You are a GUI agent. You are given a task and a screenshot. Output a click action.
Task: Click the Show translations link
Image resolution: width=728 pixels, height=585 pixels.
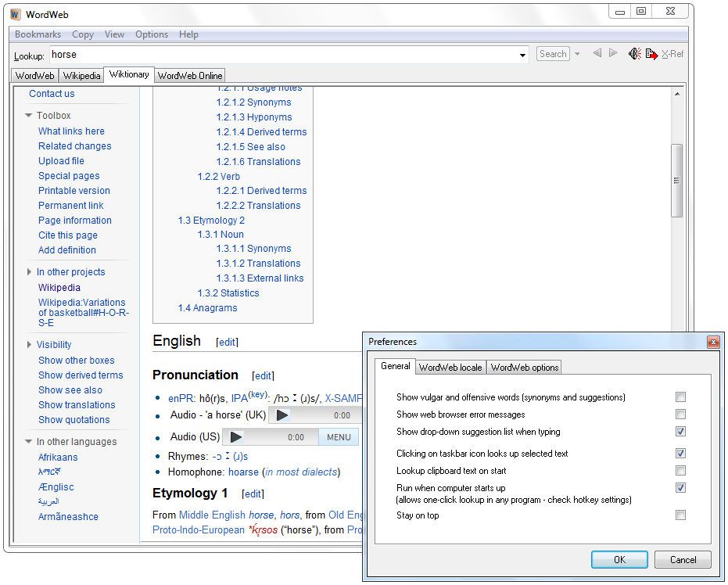(77, 405)
